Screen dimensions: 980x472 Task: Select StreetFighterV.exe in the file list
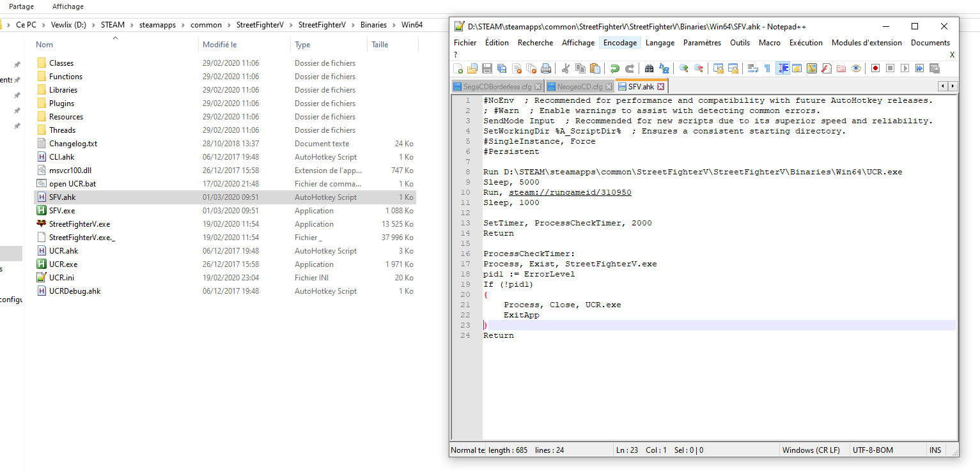coord(225,224)
